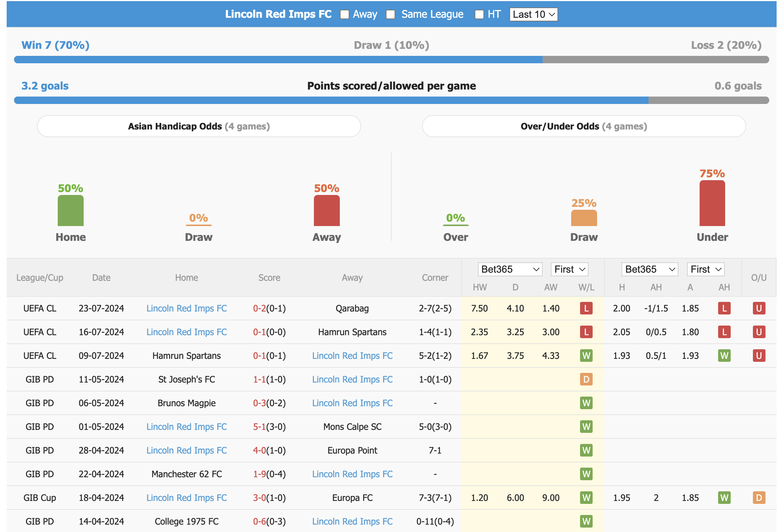
Task: Select the Asian Handicap Odds tab
Action: pyautogui.click(x=199, y=126)
